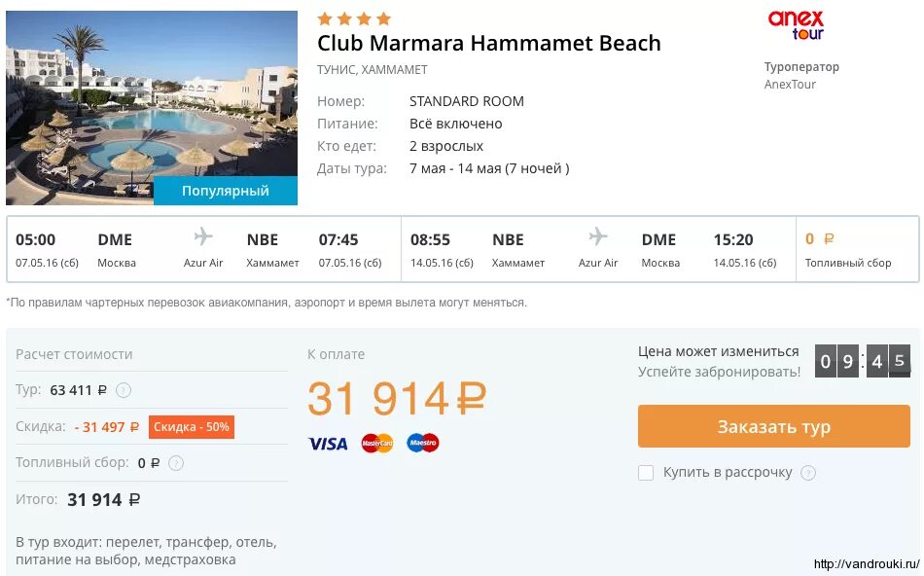Enable the Купить в рассрочку checkbox
Viewport: 924px width, 576px height.
[646, 473]
